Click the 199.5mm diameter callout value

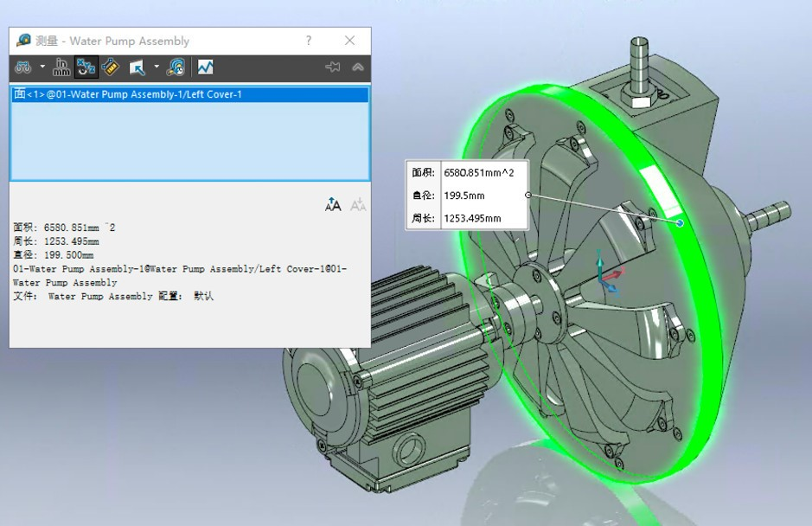(464, 196)
